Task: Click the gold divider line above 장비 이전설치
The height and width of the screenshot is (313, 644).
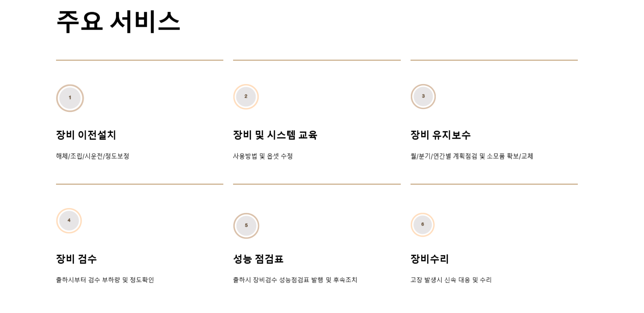Action: tap(140, 60)
